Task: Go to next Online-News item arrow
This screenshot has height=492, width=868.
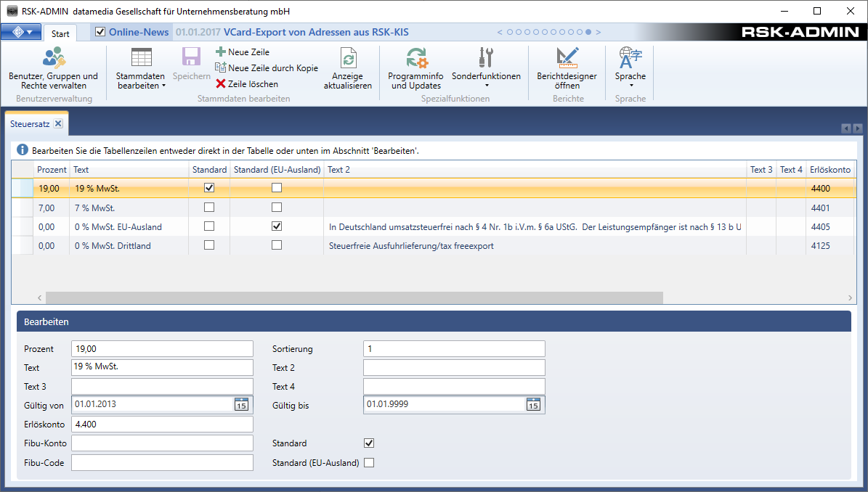Action: point(599,32)
